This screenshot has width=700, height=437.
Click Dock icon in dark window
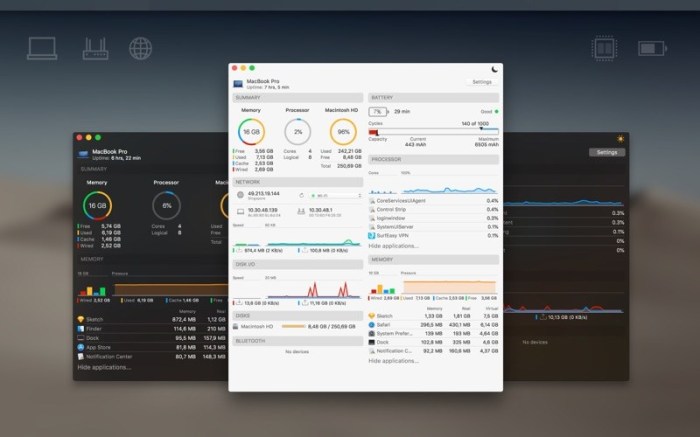point(81,338)
